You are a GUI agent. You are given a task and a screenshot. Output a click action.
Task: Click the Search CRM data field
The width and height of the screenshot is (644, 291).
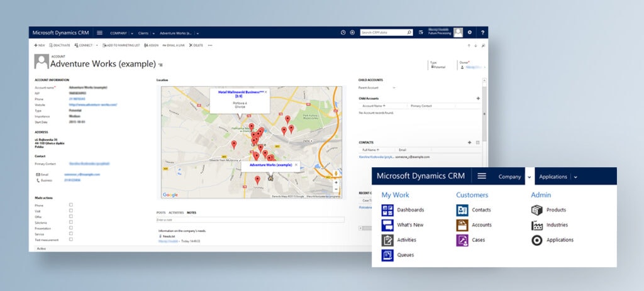383,32
